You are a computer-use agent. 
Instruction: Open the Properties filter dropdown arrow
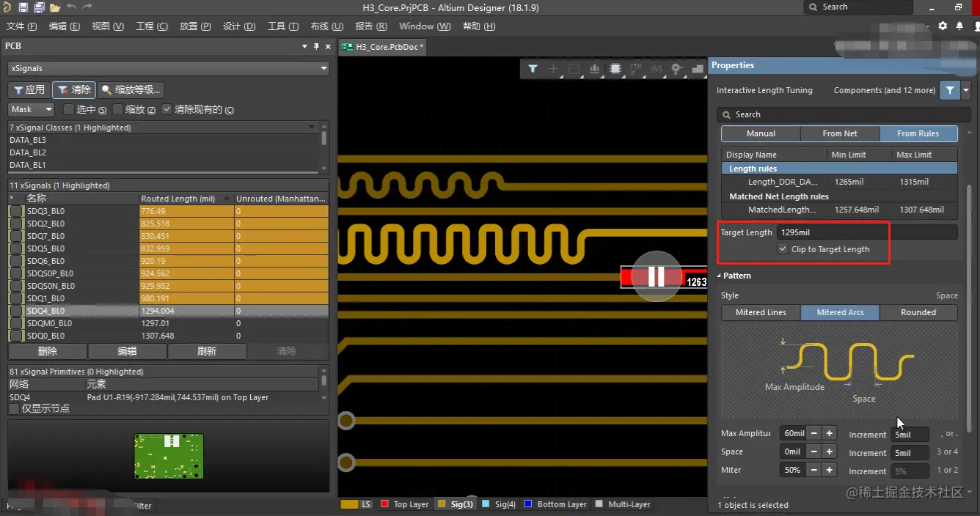point(966,90)
